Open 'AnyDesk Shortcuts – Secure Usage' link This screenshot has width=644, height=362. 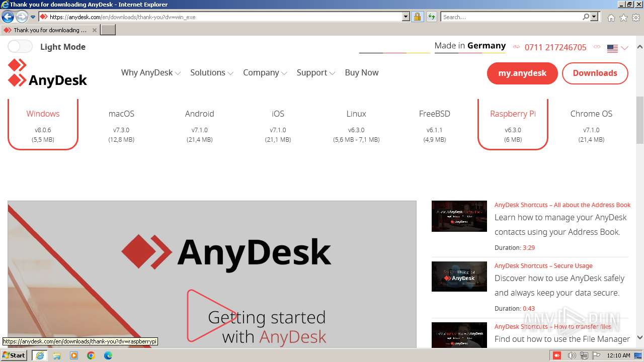(x=543, y=265)
